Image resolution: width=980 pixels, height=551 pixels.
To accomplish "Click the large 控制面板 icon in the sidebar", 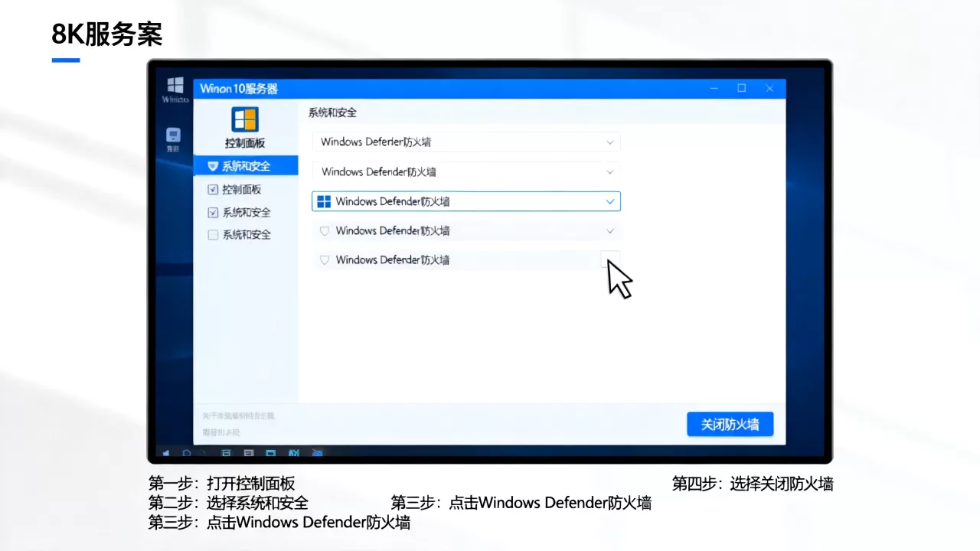I will (x=245, y=119).
